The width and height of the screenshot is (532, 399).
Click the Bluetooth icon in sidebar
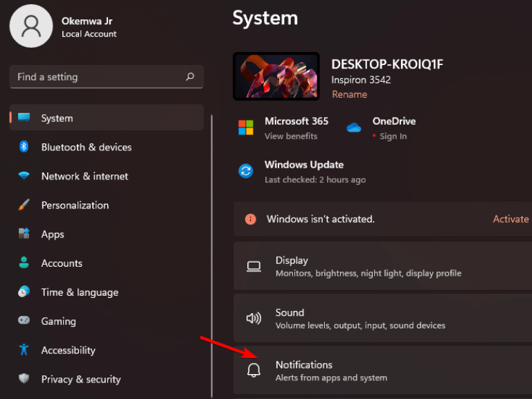(24, 147)
